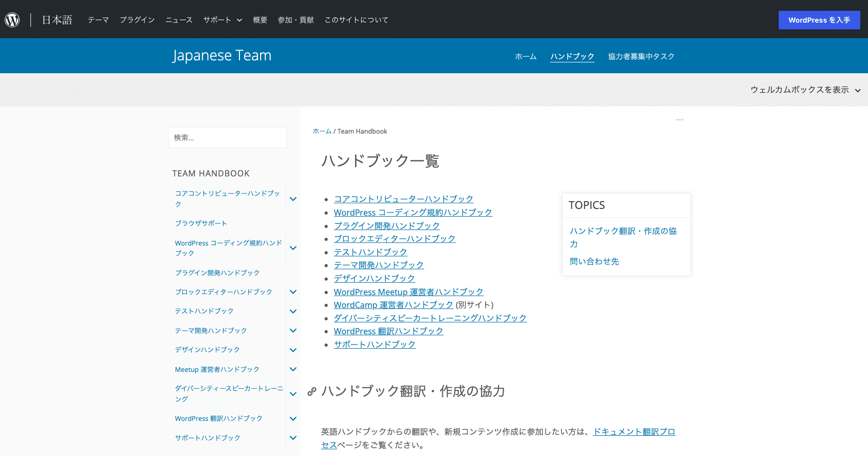Select サポートハンドブック in sidebar
The height and width of the screenshot is (456, 868).
(x=208, y=438)
